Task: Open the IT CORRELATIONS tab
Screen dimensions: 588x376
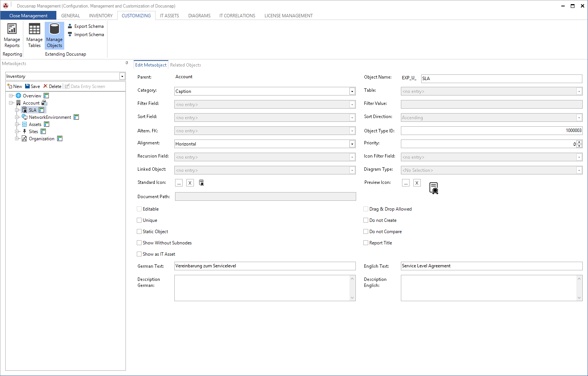Action: (237, 16)
